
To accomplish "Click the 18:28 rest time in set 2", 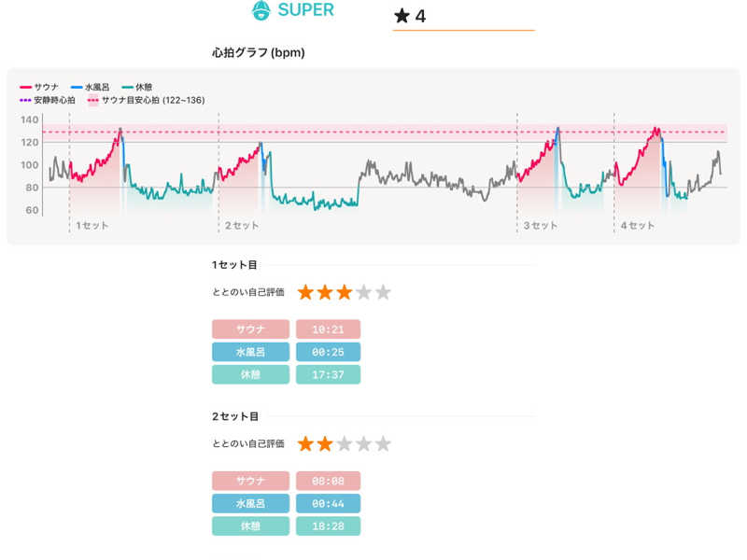I will tap(328, 526).
